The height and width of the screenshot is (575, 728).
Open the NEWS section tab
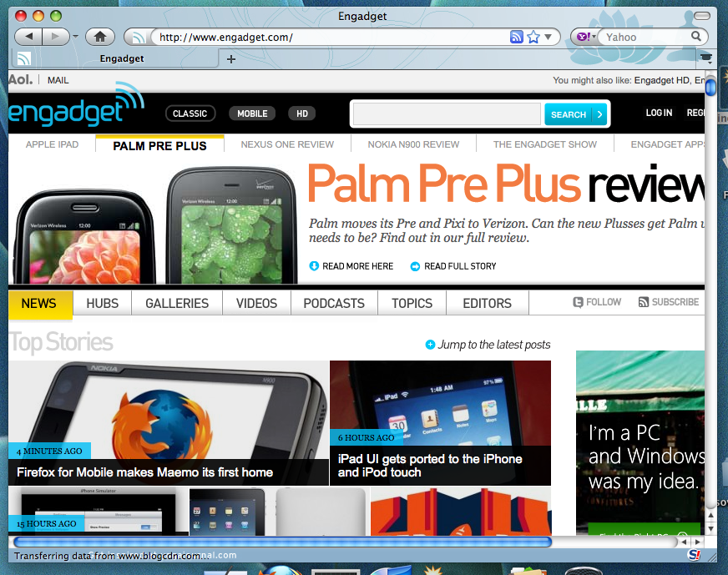pyautogui.click(x=40, y=304)
